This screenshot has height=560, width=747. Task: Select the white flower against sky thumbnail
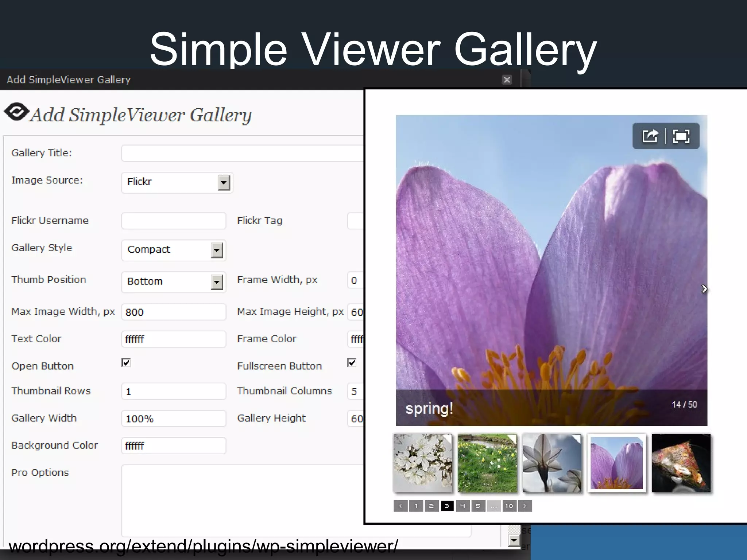552,463
